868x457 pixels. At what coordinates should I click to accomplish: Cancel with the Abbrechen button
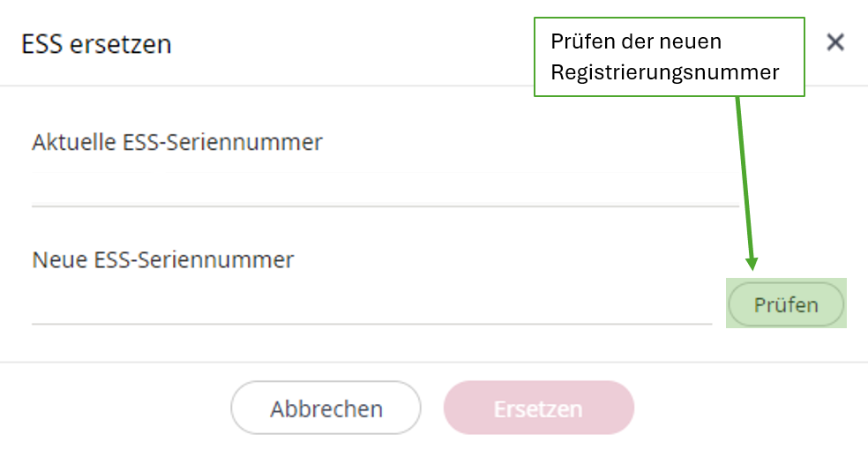click(x=325, y=408)
